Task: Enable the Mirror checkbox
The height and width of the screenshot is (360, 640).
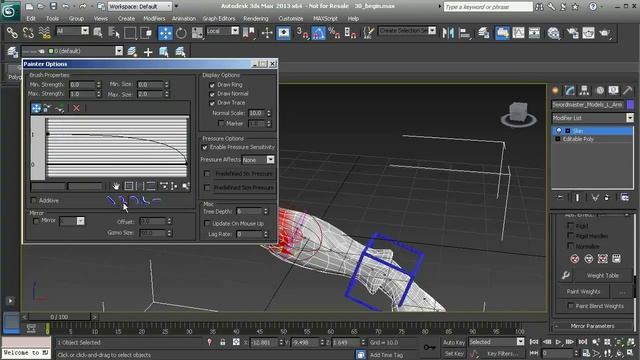Action: click(x=36, y=220)
